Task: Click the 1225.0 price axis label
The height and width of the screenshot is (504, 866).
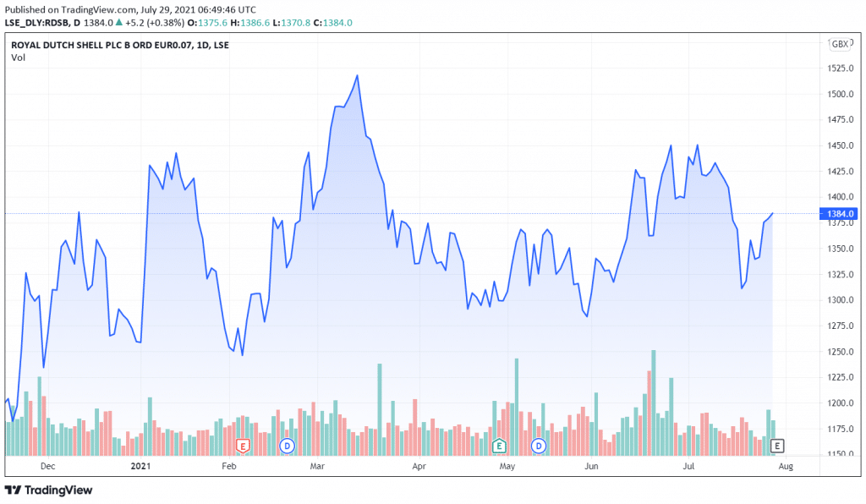Action: pyautogui.click(x=840, y=378)
